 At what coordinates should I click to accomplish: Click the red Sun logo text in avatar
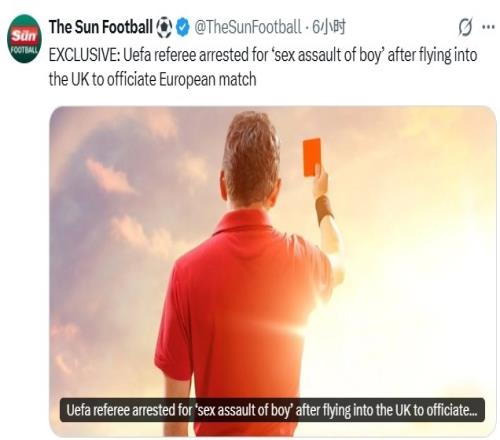click(x=24, y=36)
